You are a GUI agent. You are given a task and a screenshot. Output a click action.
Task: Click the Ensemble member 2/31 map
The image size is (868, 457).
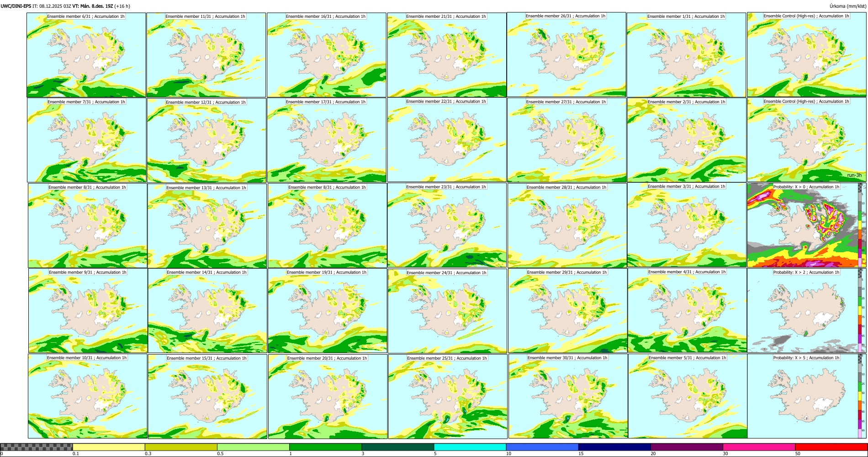(x=687, y=140)
